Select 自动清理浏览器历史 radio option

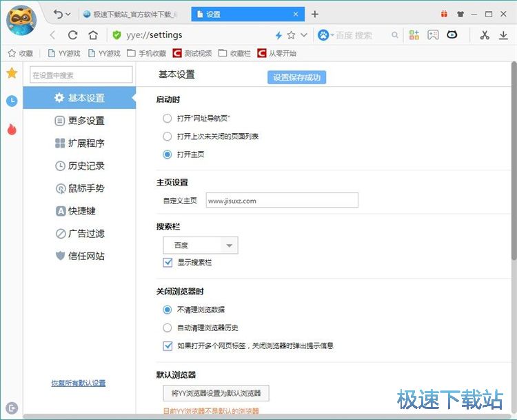pos(168,328)
